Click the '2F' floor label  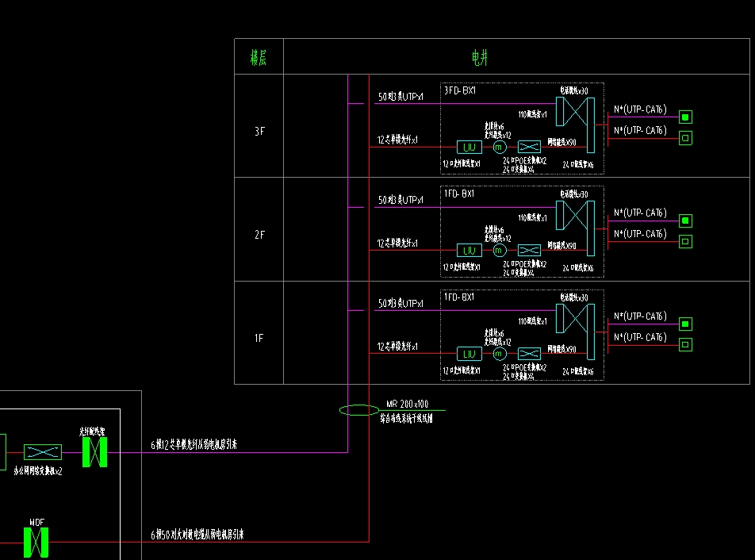(259, 235)
